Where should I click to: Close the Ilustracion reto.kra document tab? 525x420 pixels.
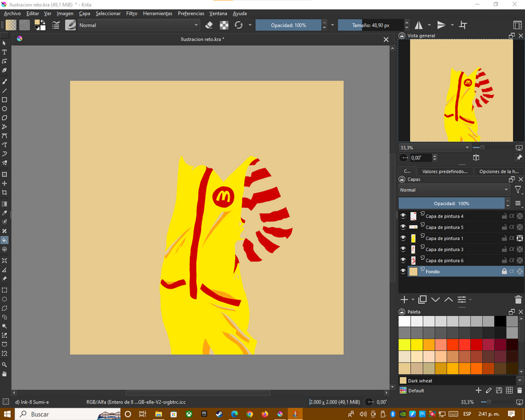coord(386,40)
